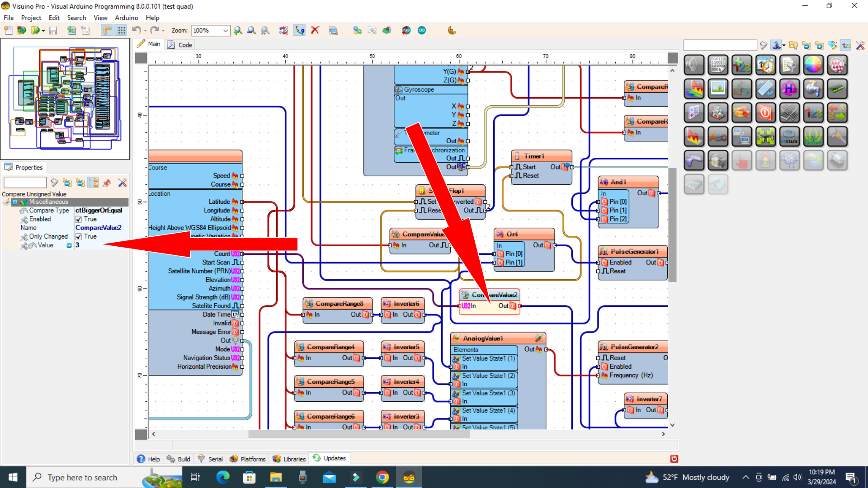868x488 pixels.
Task: Toggle categorized view in Properties toolbar
Action: click(94, 183)
